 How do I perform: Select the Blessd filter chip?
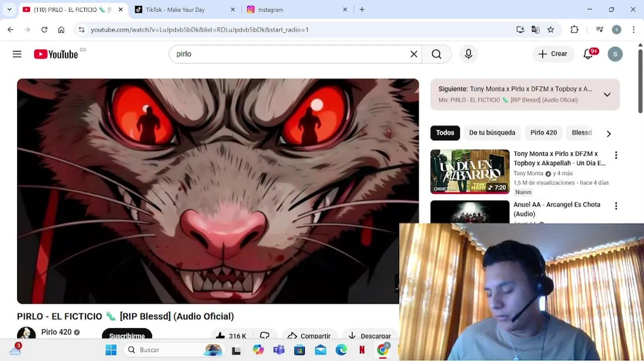(x=582, y=133)
